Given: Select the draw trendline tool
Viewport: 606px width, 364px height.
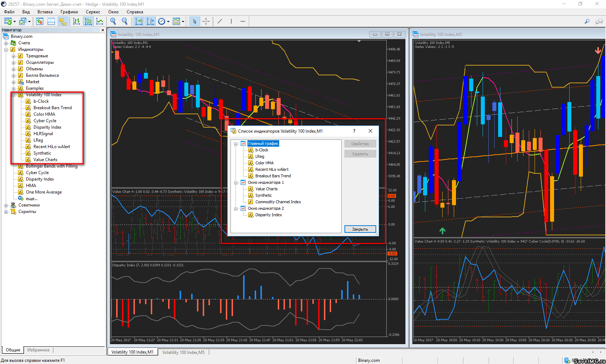Looking at the screenshot, I should [x=220, y=22].
